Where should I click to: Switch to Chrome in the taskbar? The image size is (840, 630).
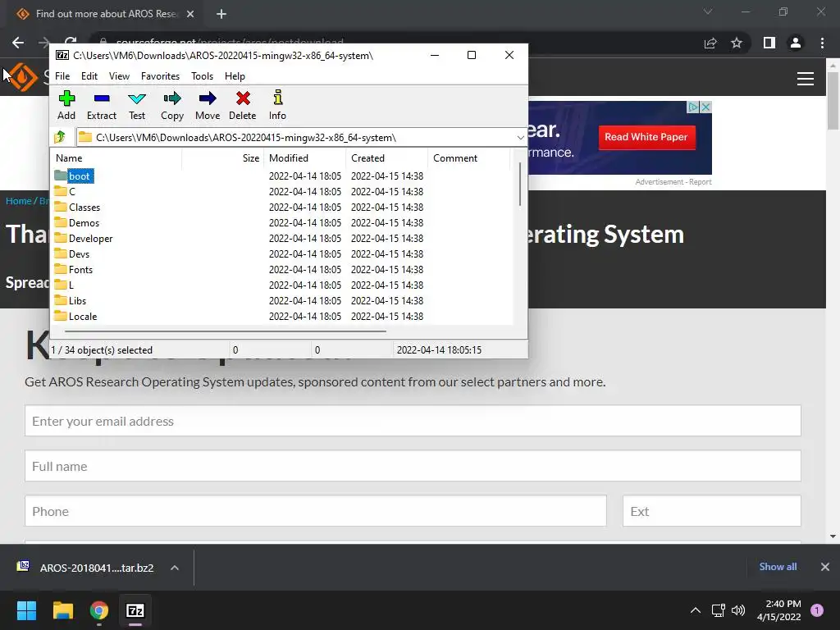click(x=99, y=610)
